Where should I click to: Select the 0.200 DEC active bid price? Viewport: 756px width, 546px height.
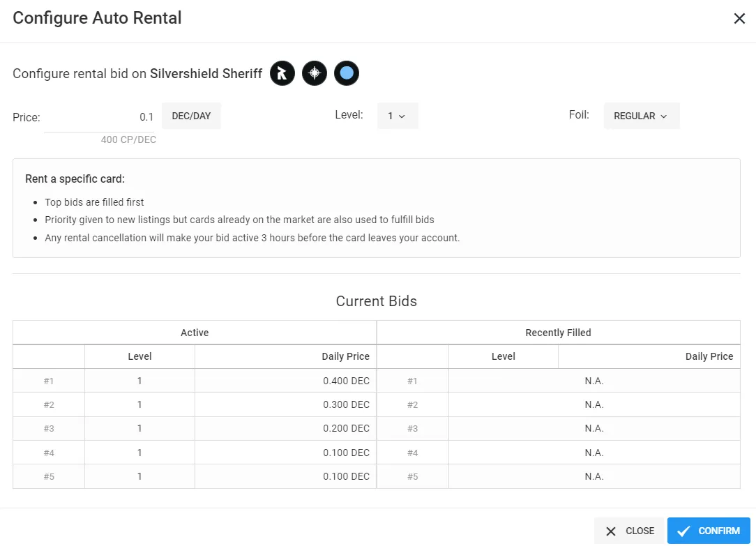pos(346,428)
